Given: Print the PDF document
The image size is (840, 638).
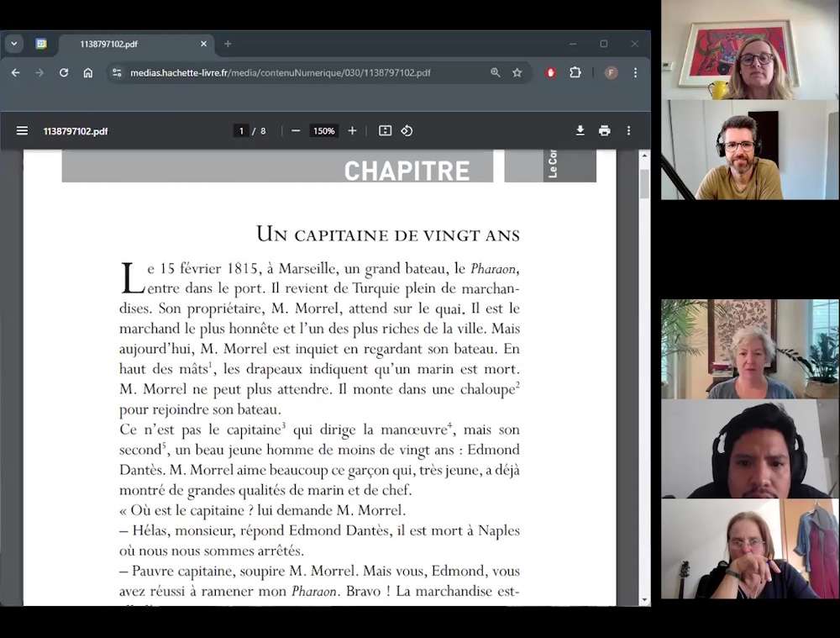Looking at the screenshot, I should pyautogui.click(x=605, y=131).
